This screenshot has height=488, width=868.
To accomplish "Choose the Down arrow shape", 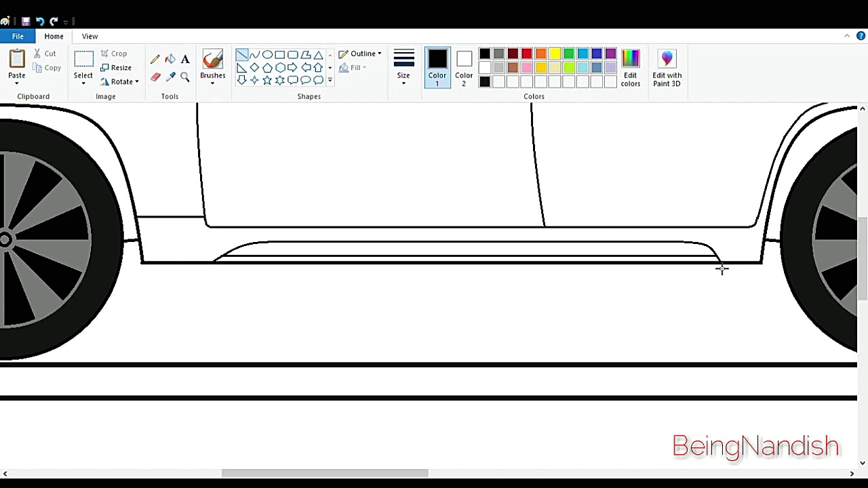I will [x=242, y=80].
